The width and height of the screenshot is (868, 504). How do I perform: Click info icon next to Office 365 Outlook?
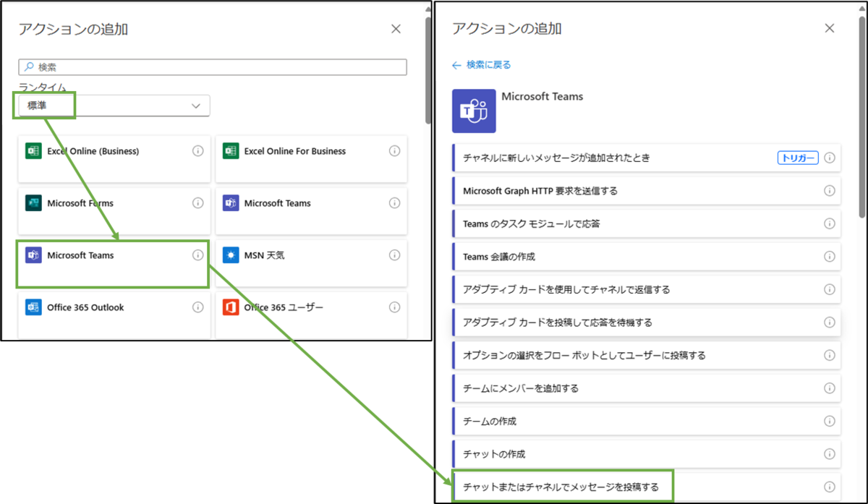click(x=197, y=307)
